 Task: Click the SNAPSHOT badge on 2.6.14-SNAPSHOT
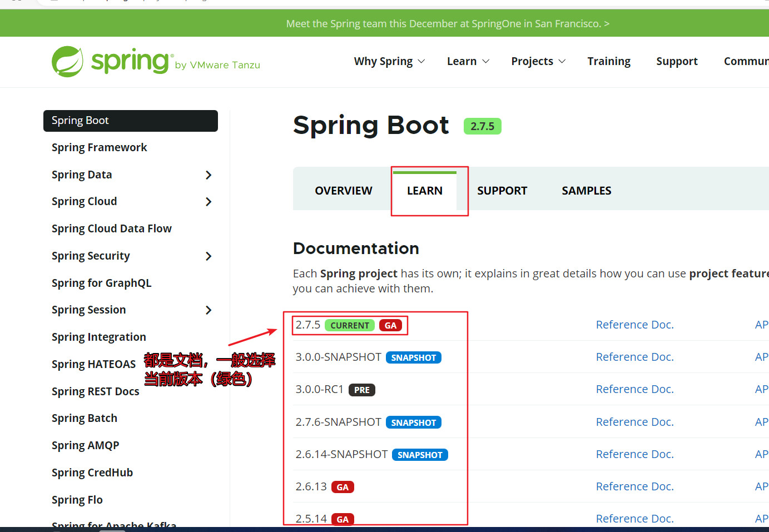(420, 455)
